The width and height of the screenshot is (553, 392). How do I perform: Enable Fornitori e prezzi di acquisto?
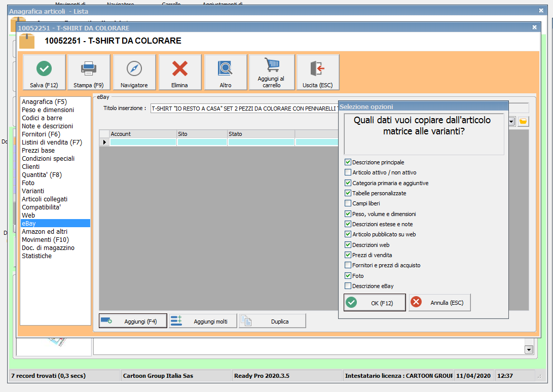(x=348, y=265)
